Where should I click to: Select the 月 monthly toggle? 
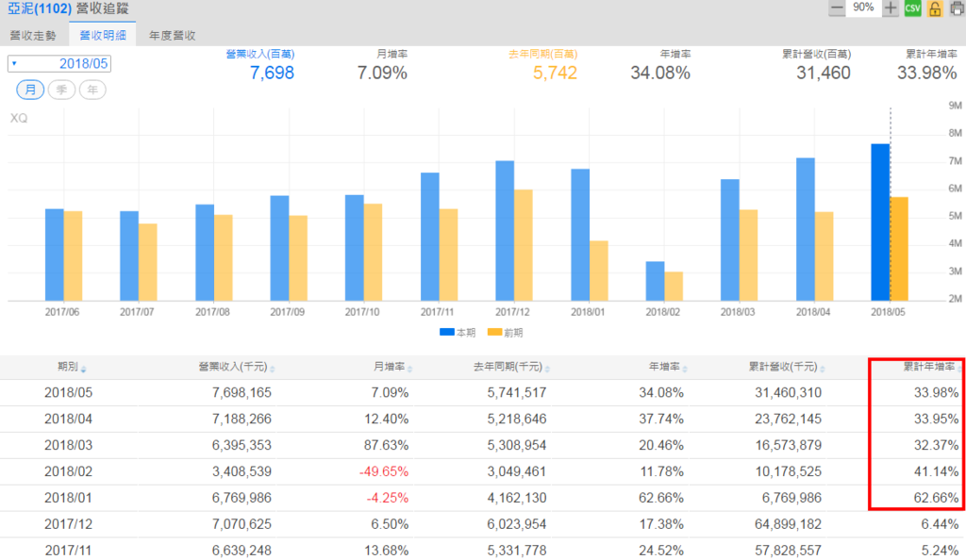point(30,90)
